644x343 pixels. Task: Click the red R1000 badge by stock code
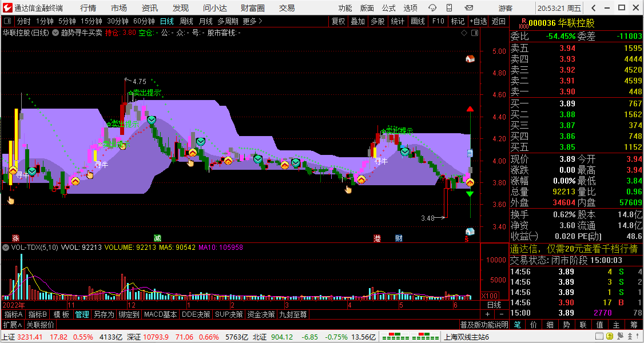click(x=523, y=23)
